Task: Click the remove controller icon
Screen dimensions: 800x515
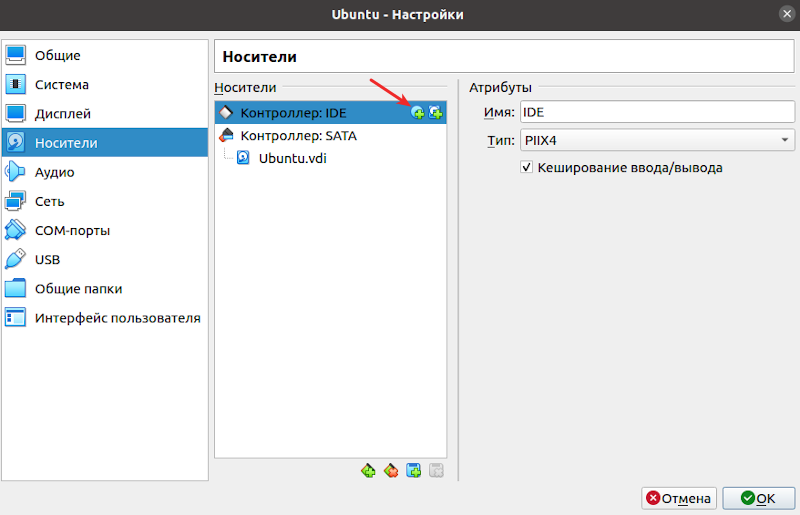Action: pos(391,471)
